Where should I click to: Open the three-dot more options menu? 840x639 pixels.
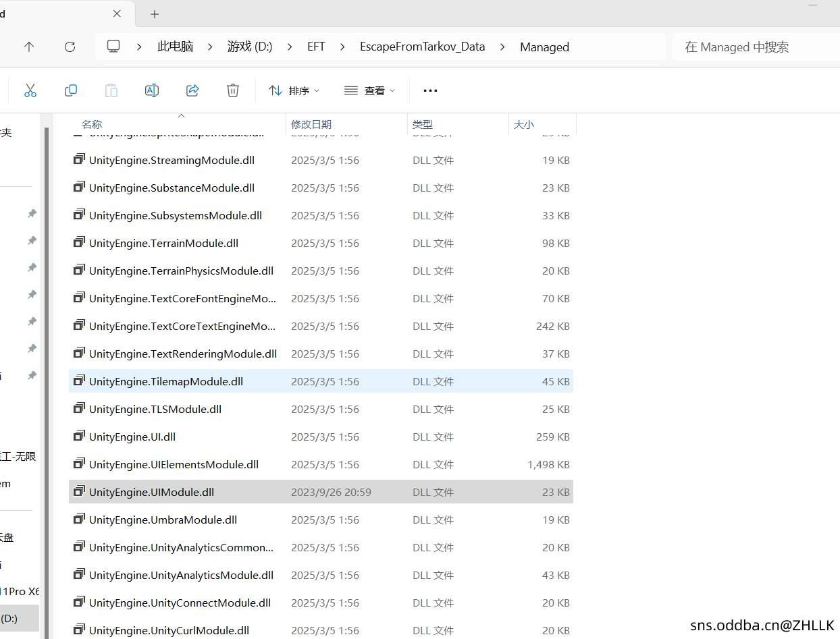tap(430, 90)
